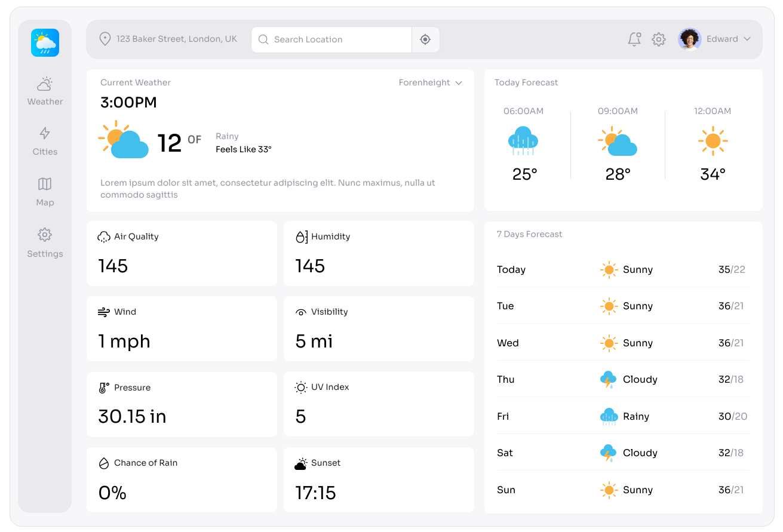
Task: Click the current location crosshair button
Action: click(x=425, y=39)
